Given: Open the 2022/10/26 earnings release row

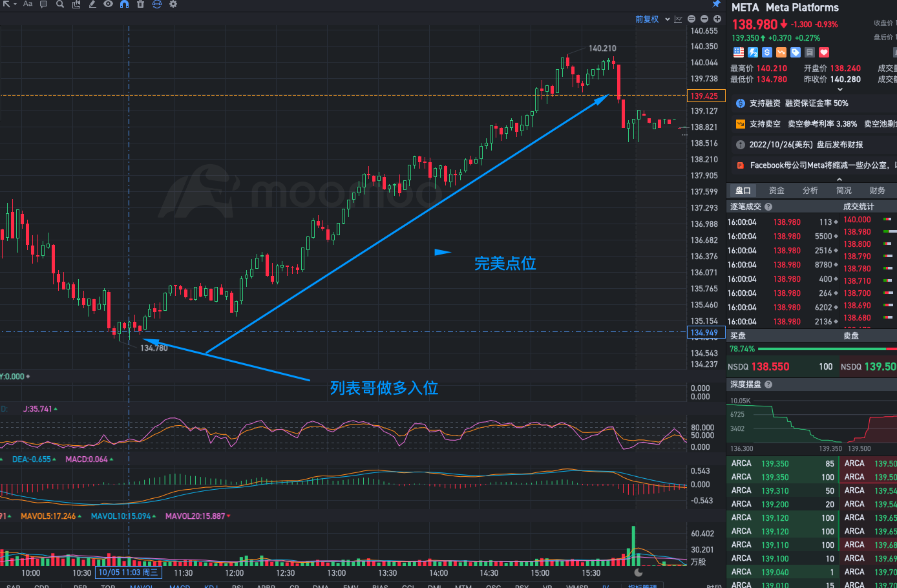Looking at the screenshot, I should point(812,145).
